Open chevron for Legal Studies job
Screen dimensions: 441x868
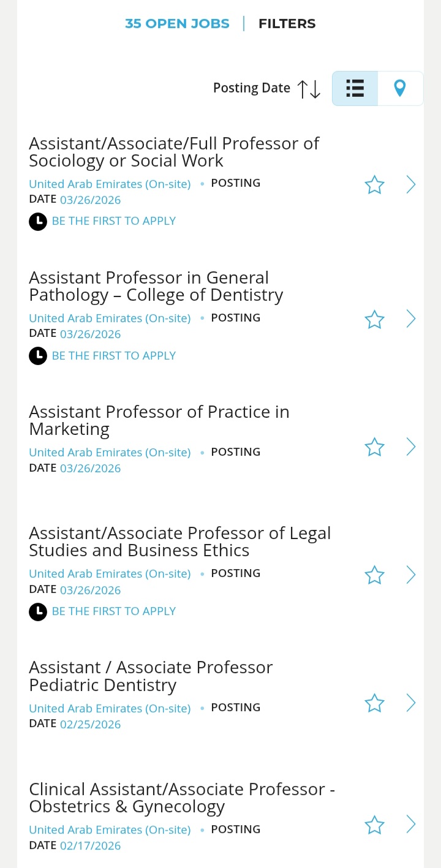(411, 575)
